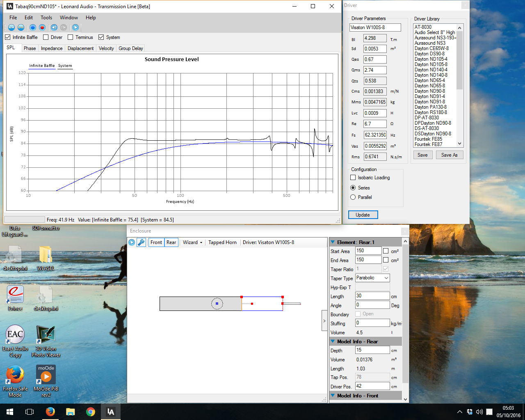This screenshot has width=525, height=420.
Task: Click the red record toolbar icon
Action: pyautogui.click(x=42, y=27)
